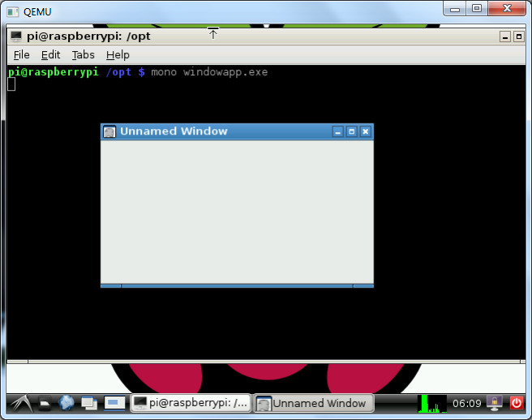Click the screen lock icon in tray
Viewport: 532px width, 420px height.
tap(495, 403)
